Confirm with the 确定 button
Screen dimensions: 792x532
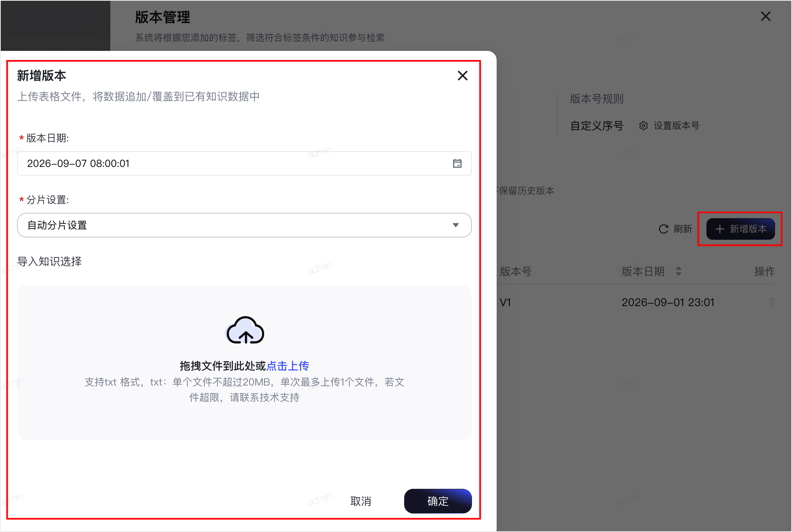pyautogui.click(x=438, y=501)
